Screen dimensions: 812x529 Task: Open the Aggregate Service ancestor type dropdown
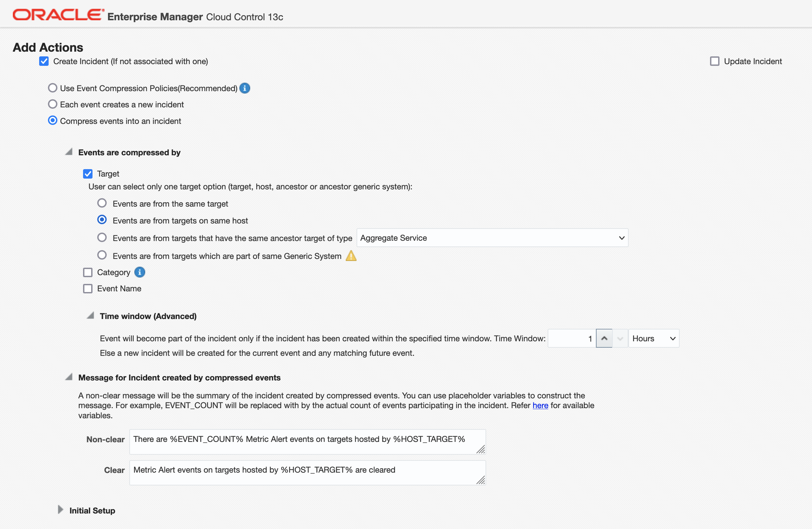click(492, 238)
